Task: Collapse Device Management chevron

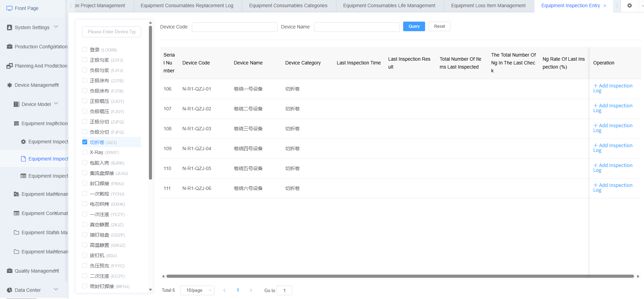Action: [x=56, y=84]
